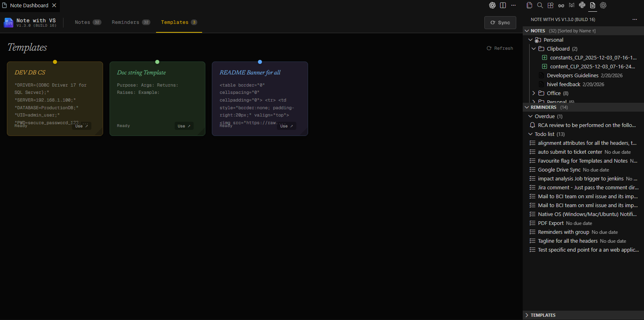Collapse the Personal folder tree
This screenshot has width=644, height=320.
(530, 40)
